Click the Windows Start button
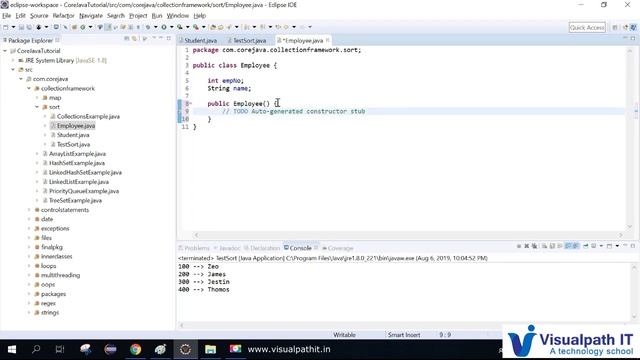The image size is (640, 360). pos(12,349)
